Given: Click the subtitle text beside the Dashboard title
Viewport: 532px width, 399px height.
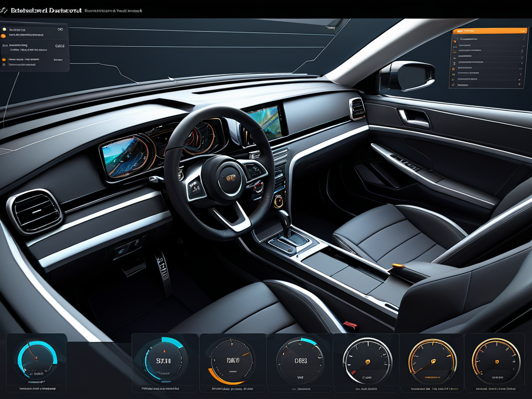Looking at the screenshot, I should point(113,10).
